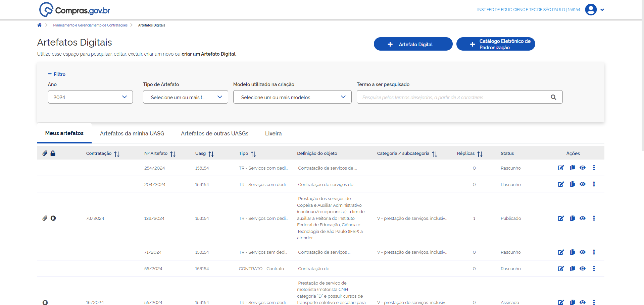View artefato 71/2024 with eye icon

(583, 252)
